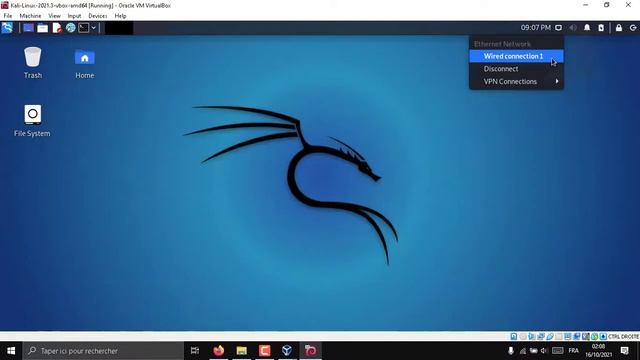Click the 09:07 PM panel clock

(536, 28)
